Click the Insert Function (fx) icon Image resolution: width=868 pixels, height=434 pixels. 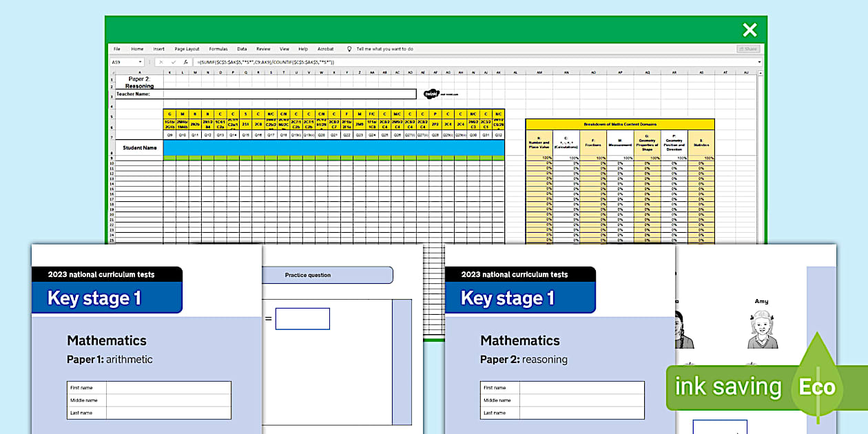(x=185, y=62)
